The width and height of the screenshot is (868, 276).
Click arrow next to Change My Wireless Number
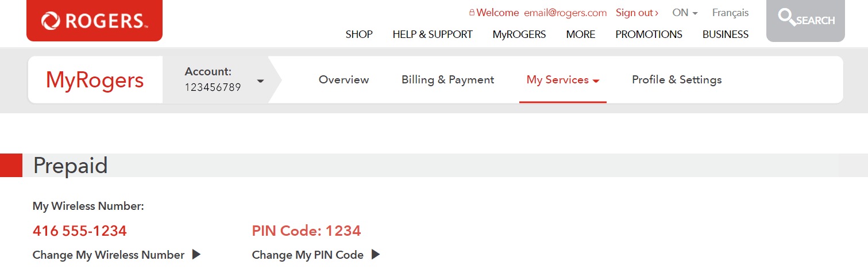(196, 254)
